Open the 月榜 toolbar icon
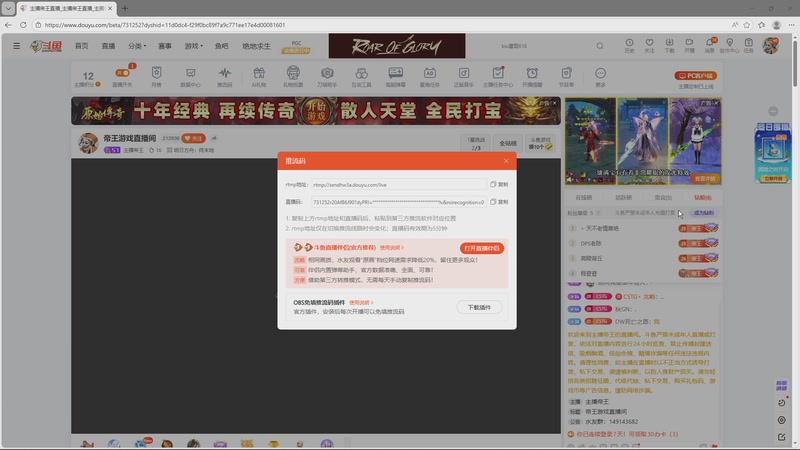The width and height of the screenshot is (800, 450). click(x=157, y=77)
